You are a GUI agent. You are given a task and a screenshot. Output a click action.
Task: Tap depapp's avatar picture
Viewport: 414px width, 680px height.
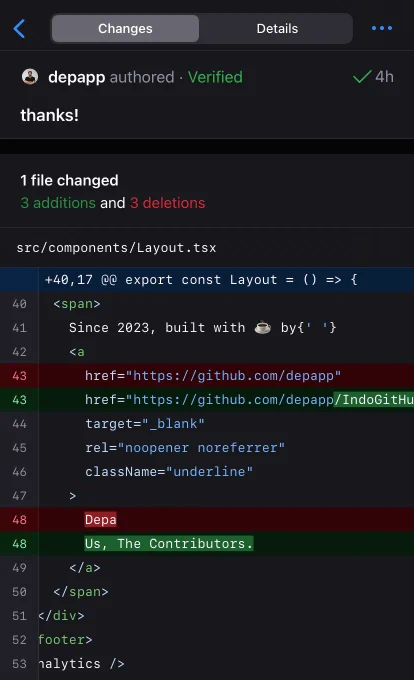pyautogui.click(x=30, y=77)
